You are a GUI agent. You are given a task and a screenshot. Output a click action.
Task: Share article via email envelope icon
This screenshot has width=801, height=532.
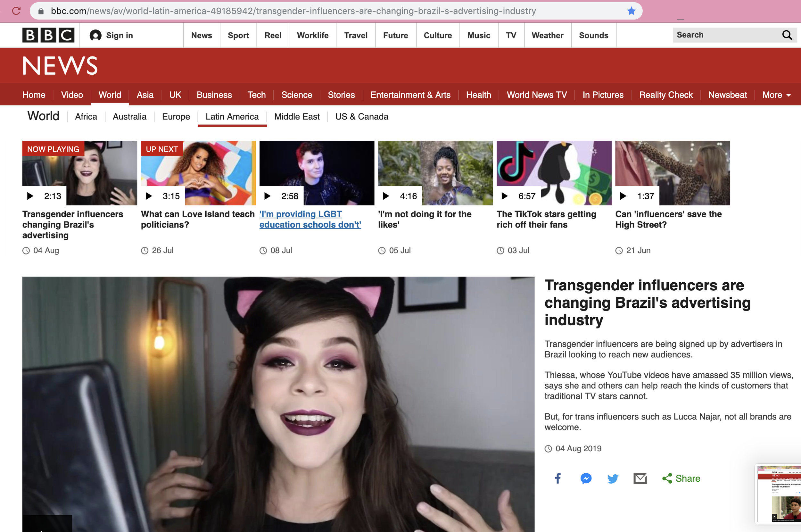tap(640, 478)
